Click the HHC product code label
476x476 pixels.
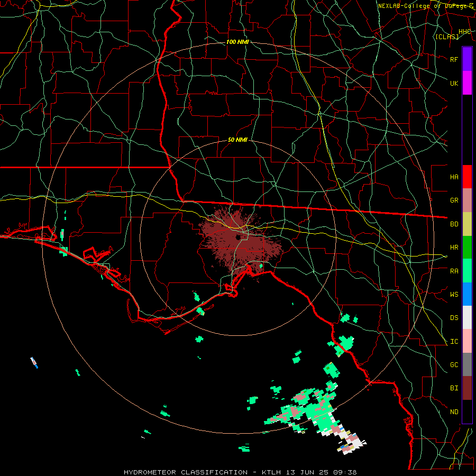coord(464,32)
